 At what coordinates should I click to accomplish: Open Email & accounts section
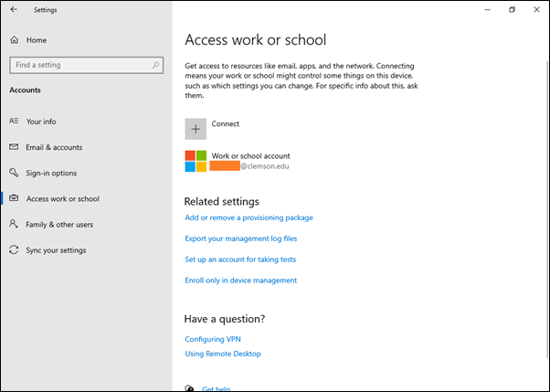54,147
